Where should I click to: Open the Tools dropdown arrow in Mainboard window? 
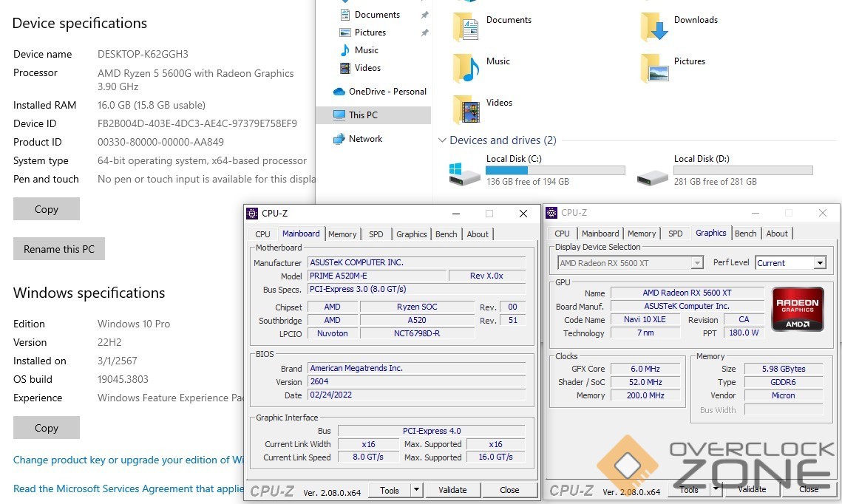(x=416, y=490)
